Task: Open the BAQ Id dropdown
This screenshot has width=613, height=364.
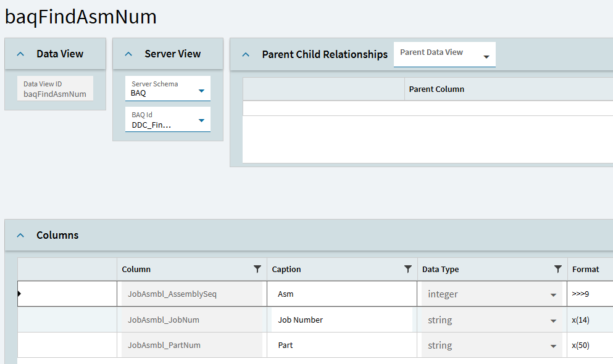Action: click(201, 121)
